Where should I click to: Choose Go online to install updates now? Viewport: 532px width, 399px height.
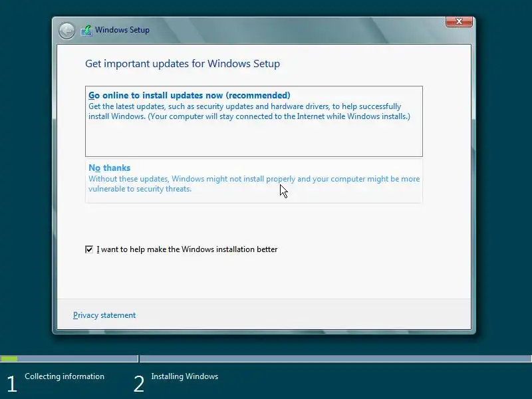[254, 121]
